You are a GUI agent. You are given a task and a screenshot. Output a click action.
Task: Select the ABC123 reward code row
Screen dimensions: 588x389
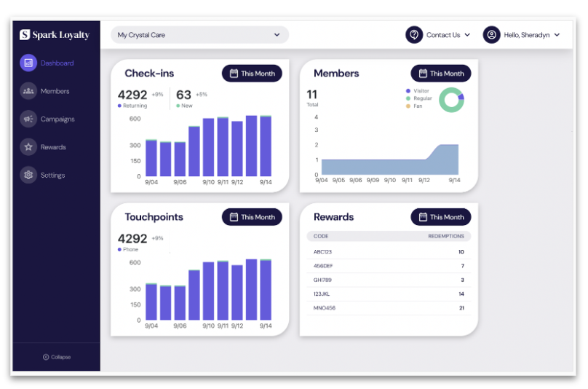[389, 252]
